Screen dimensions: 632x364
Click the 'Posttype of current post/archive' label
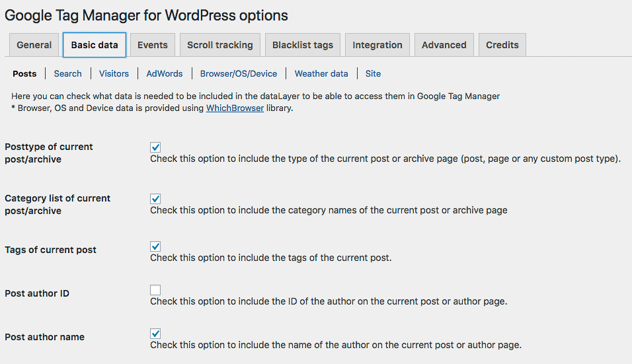pos(49,153)
